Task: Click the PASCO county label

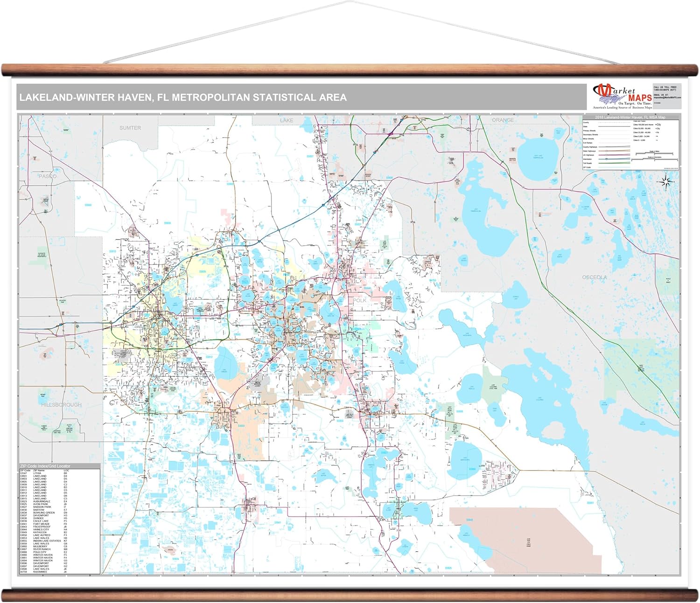Action: click(x=48, y=176)
